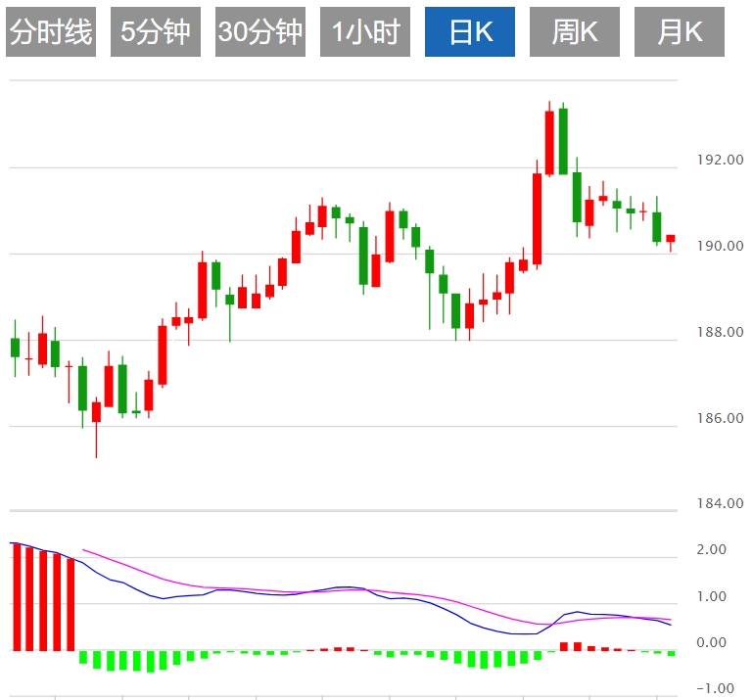
Task: Click the 1.00 MACD axis label
Action: tap(711, 596)
